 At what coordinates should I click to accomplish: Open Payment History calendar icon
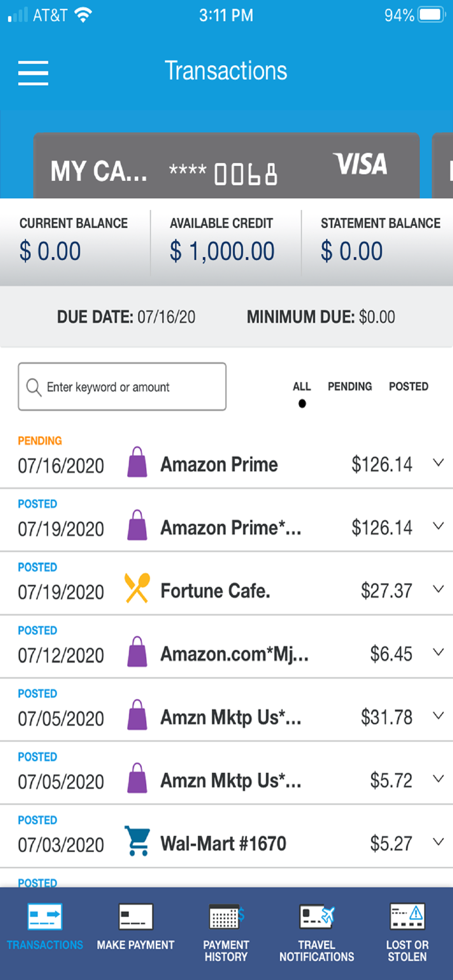[x=226, y=917]
